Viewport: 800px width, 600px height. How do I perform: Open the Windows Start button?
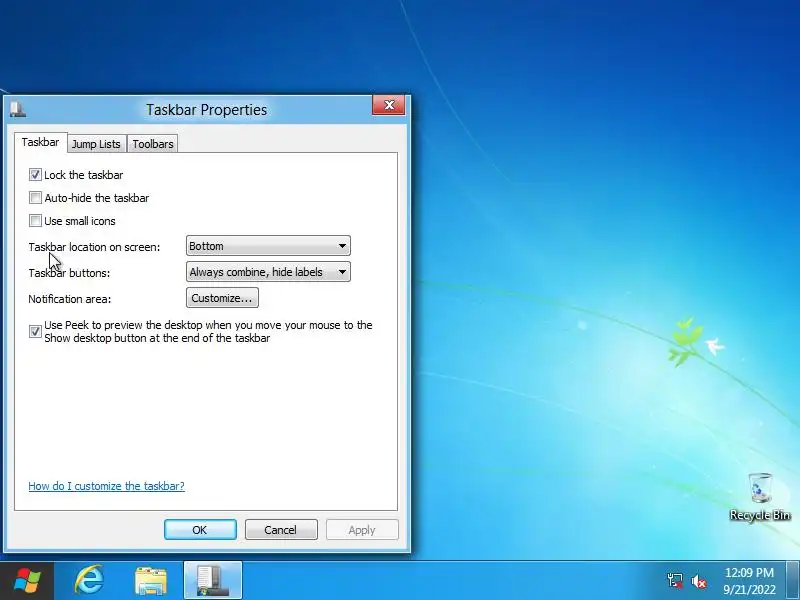[x=27, y=581]
